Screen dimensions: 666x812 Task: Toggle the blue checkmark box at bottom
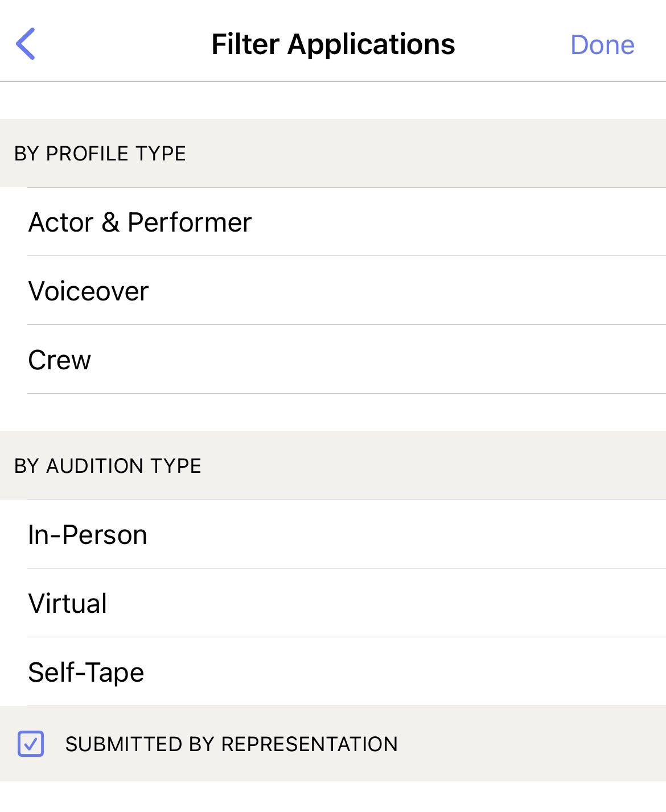click(31, 744)
